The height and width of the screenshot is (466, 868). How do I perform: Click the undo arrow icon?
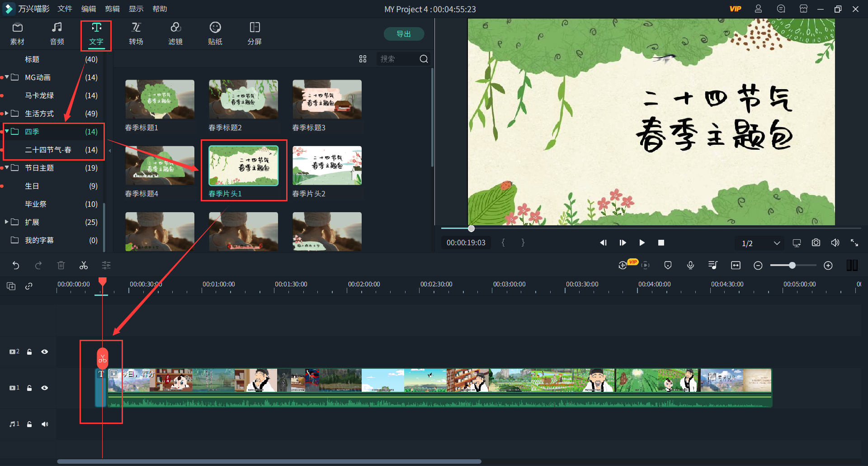point(16,266)
